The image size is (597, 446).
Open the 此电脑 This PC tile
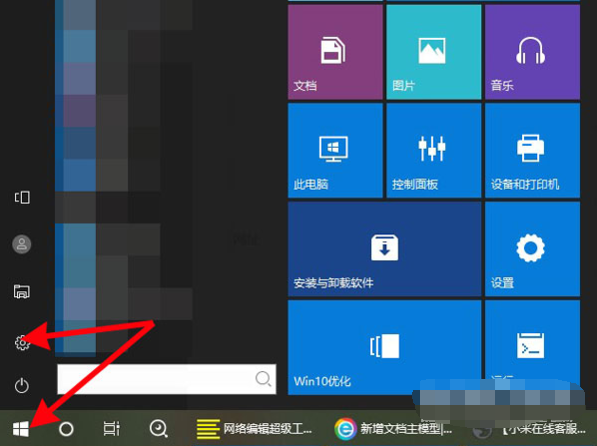[x=335, y=150]
